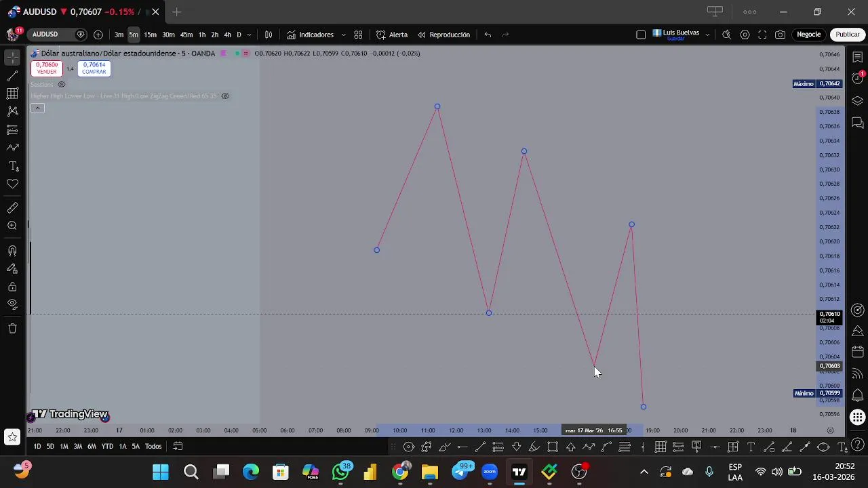Image resolution: width=868 pixels, height=488 pixels.
Task: Switch to 1h timeframe
Action: point(202,35)
